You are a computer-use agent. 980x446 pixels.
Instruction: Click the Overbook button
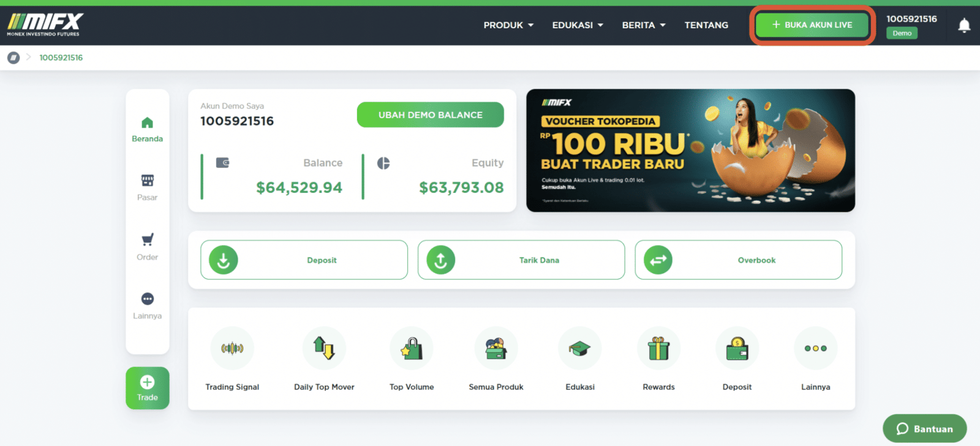click(x=739, y=260)
